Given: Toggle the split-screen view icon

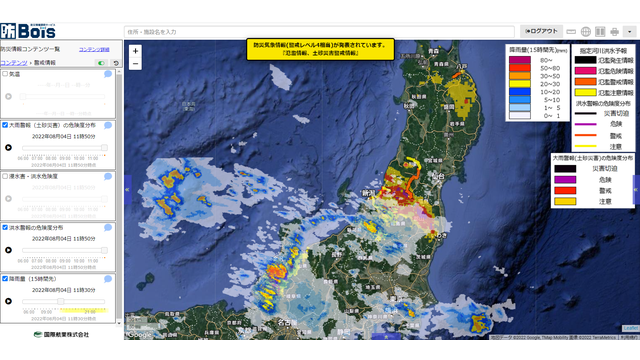Looking at the screenshot, I should (x=600, y=31).
